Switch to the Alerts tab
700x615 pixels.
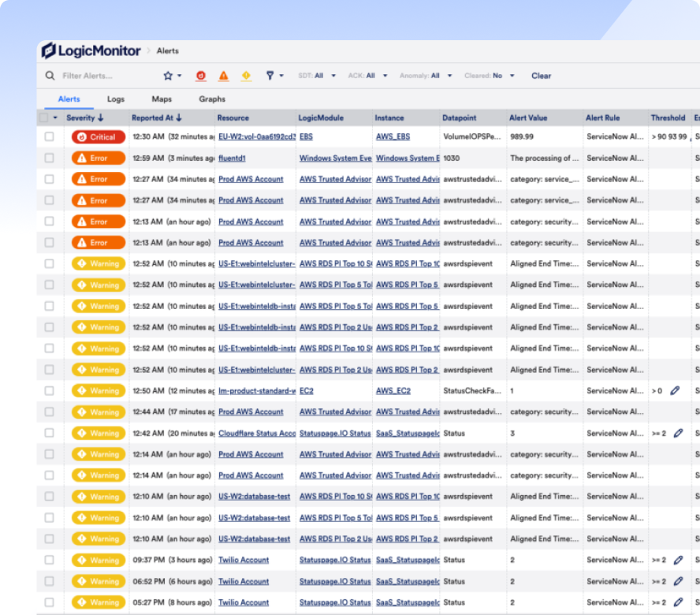[69, 99]
